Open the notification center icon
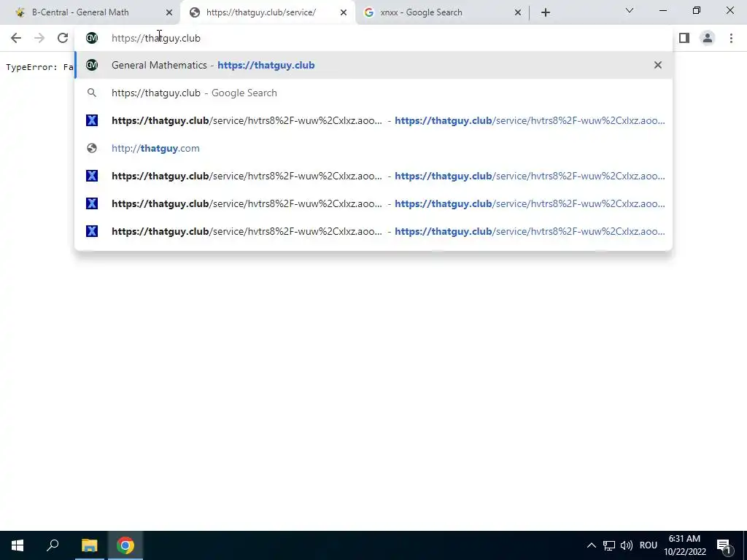Viewport: 747px width, 560px height. click(724, 545)
